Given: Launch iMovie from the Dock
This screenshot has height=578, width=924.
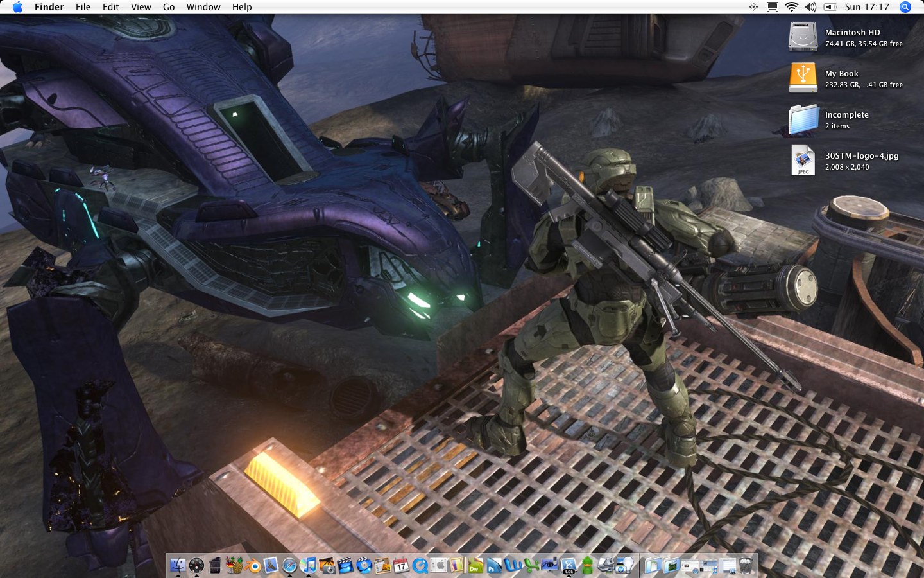Looking at the screenshot, I should tap(345, 565).
